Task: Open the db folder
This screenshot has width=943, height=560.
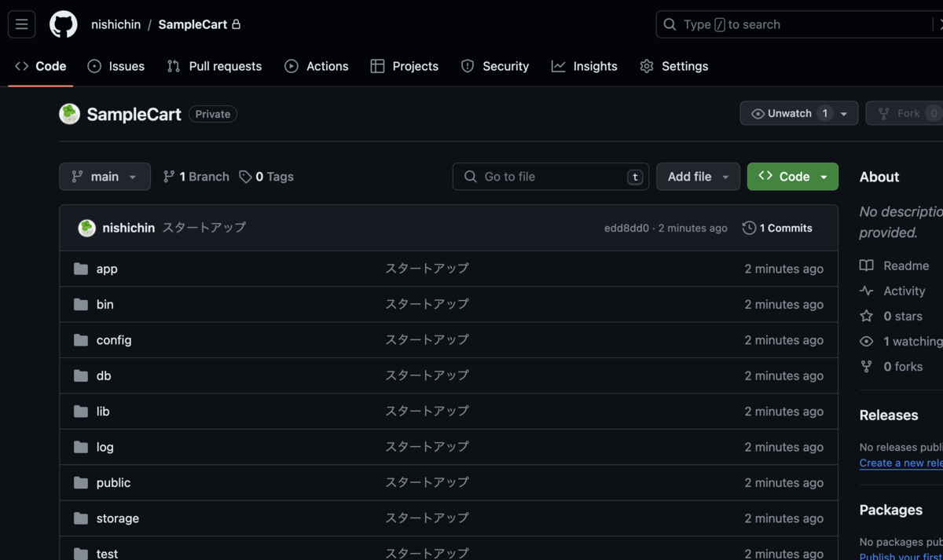Action: [104, 375]
